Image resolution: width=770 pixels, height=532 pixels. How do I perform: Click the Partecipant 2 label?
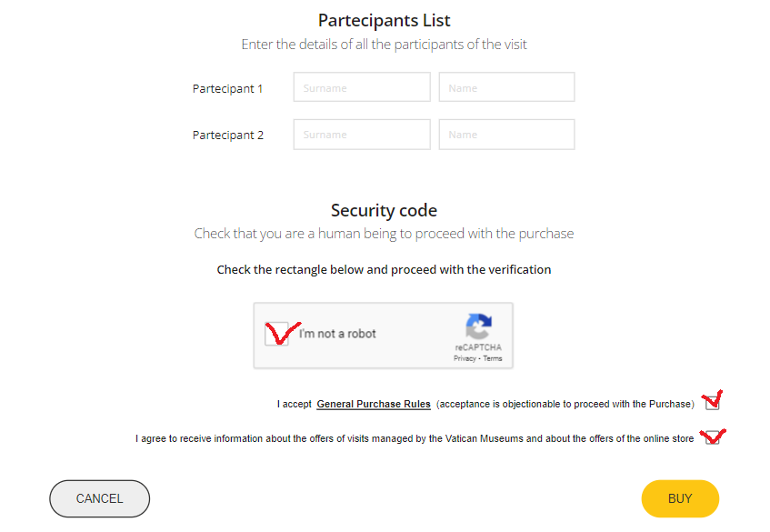(x=228, y=136)
